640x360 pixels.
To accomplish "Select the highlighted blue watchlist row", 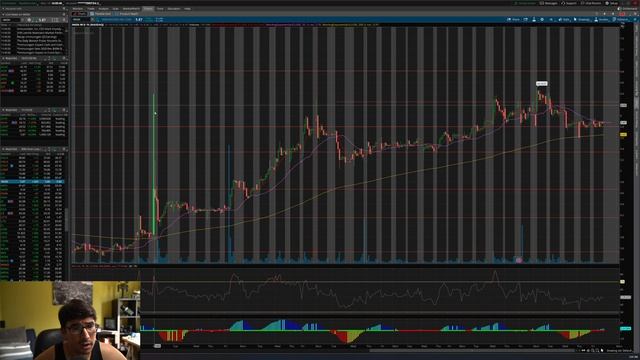I will pos(32,182).
